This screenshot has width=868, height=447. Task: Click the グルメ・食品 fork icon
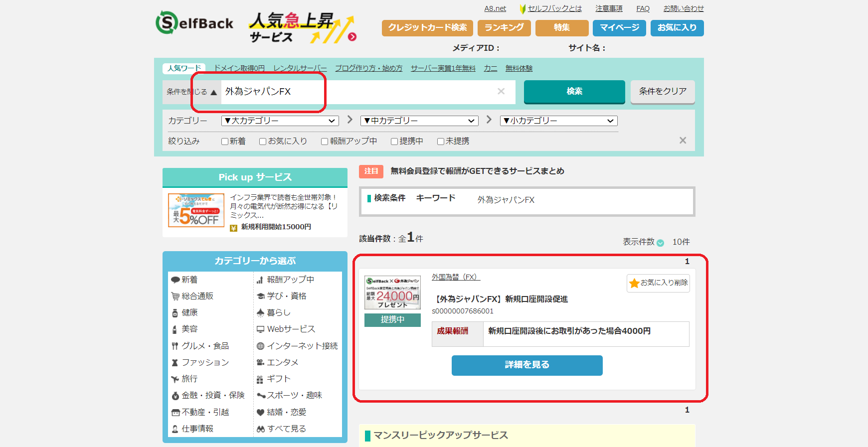pyautogui.click(x=175, y=346)
